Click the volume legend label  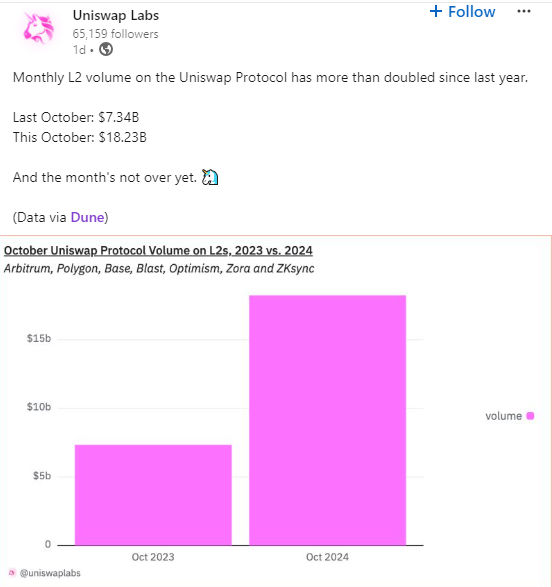coord(503,416)
